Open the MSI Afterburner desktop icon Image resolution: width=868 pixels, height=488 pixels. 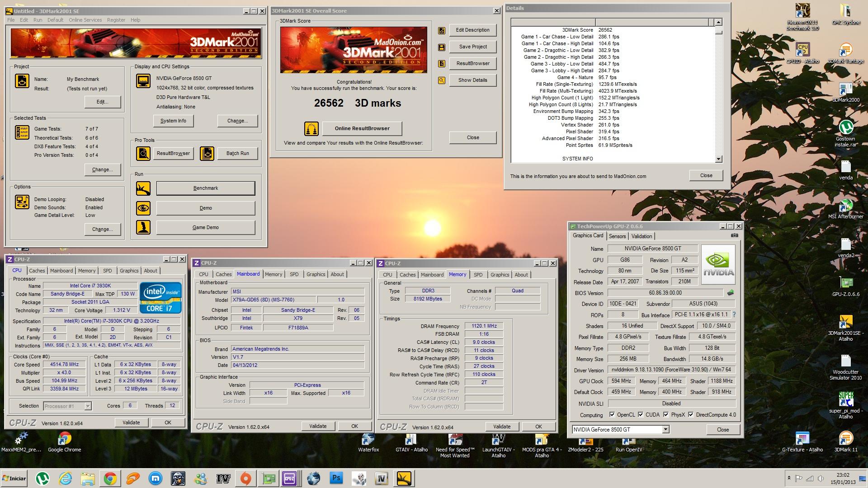coord(846,209)
